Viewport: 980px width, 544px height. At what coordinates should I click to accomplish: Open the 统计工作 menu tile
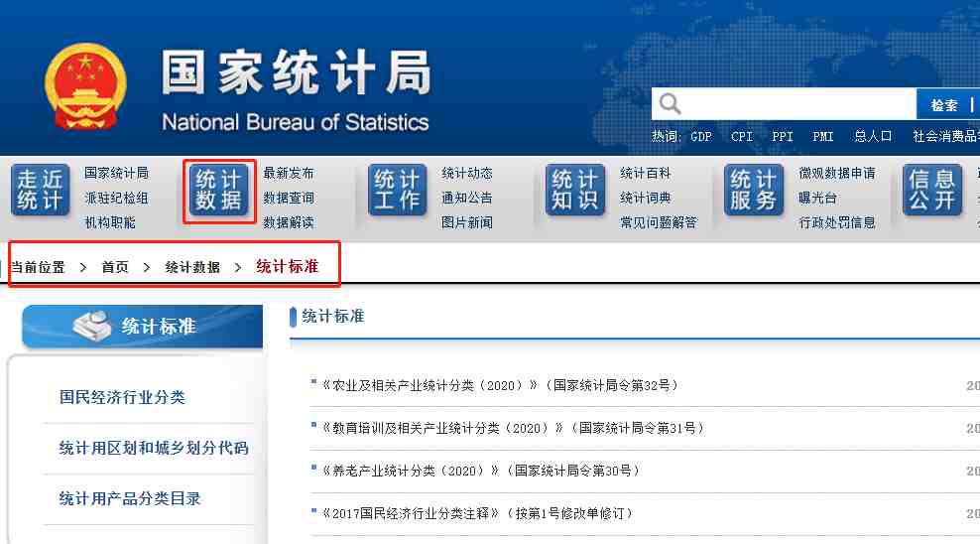[x=397, y=190]
